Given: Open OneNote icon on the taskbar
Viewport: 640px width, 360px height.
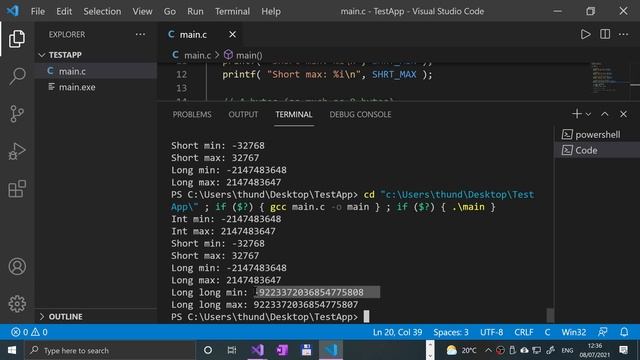Looking at the screenshot, I should [282, 350].
